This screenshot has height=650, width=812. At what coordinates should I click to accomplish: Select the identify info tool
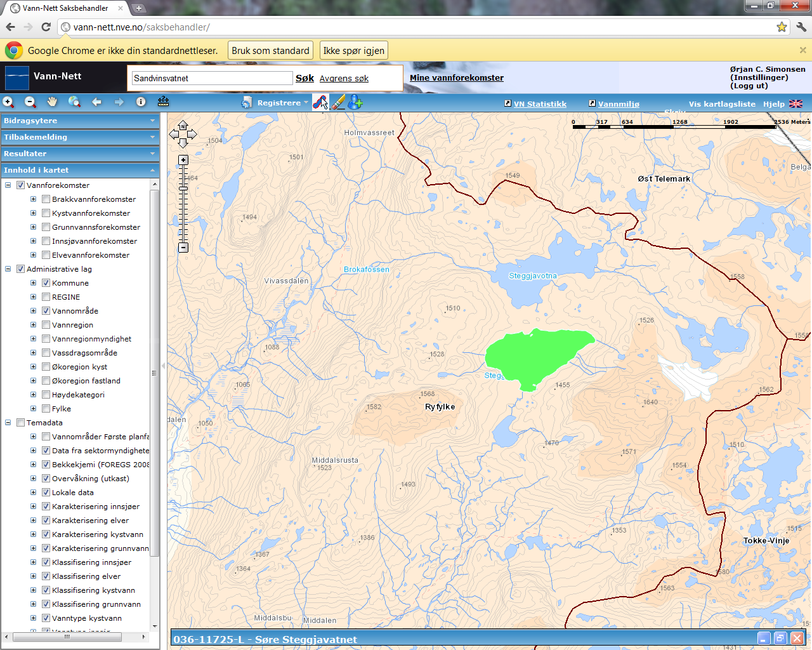tap(141, 102)
